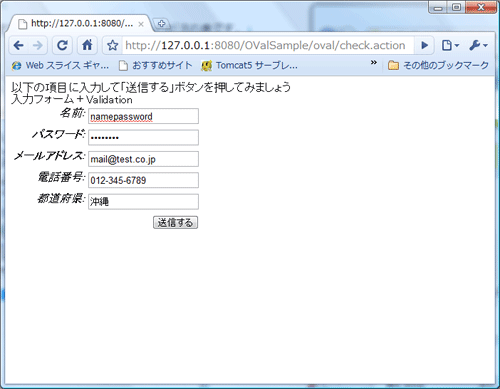Open the wrench settings menu
The height and width of the screenshot is (389, 500).
tap(478, 45)
